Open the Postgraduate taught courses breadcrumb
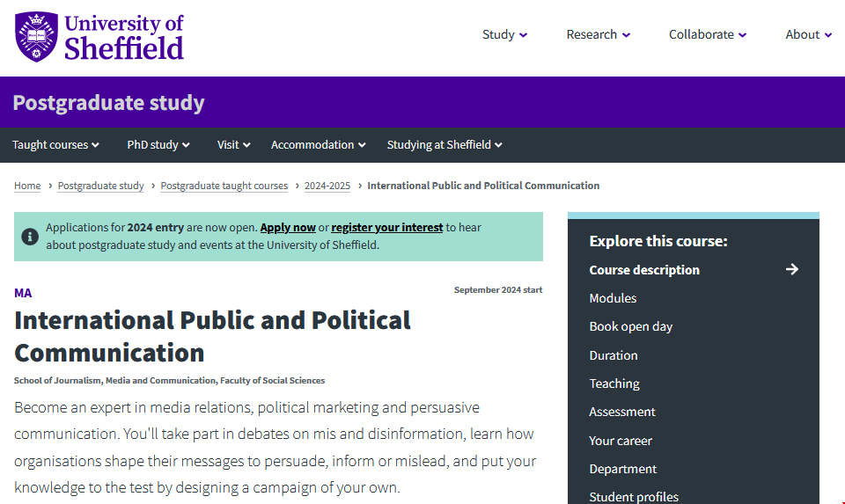 click(x=224, y=186)
